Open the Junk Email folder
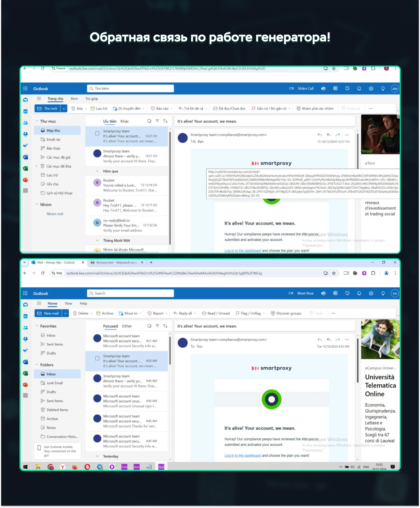 55,383
